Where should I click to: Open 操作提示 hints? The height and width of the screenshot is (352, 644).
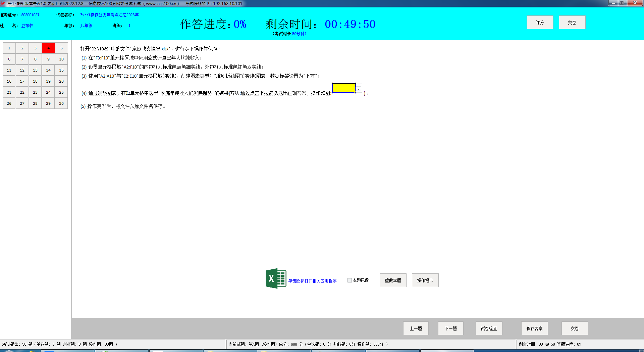[x=425, y=280]
